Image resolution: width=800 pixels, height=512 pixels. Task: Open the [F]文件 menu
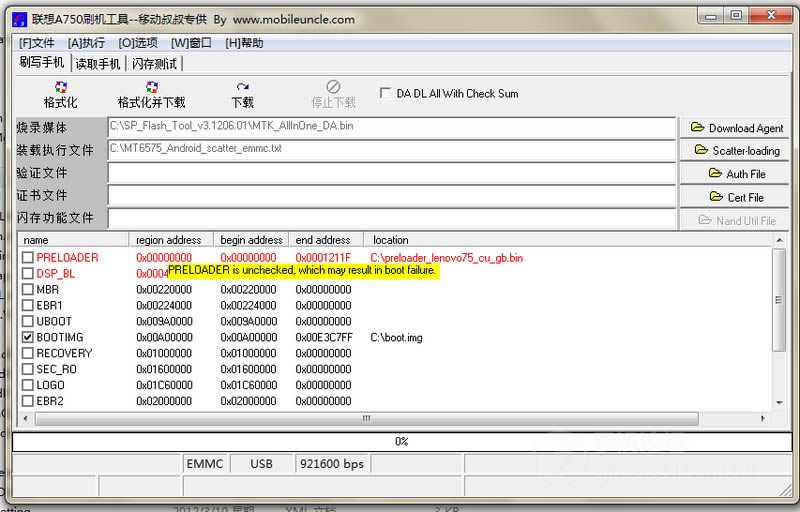click(x=37, y=43)
